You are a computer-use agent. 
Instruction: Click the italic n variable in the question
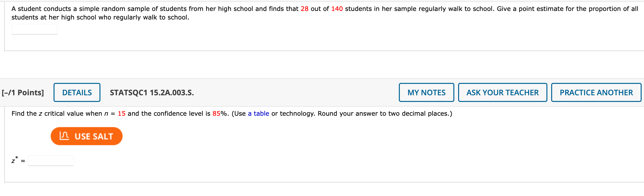106,114
